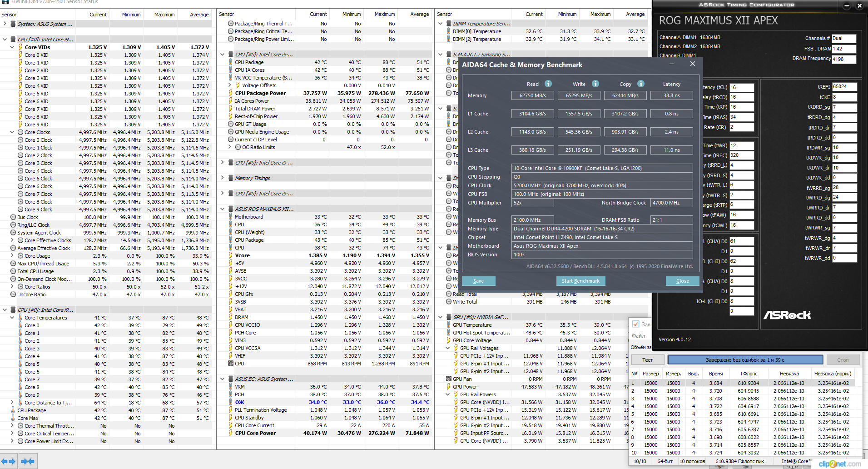This screenshot has height=469, width=868.
Task: Click the chip icon beside GPU [#0]: NVIDIA GeF...
Action: pos(449,317)
